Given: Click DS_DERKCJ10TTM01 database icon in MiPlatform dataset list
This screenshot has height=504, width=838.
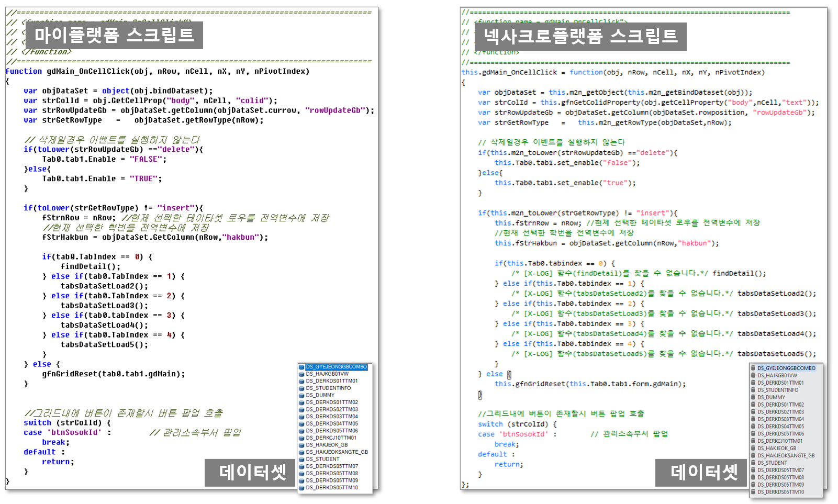Looking at the screenshot, I should click(301, 438).
